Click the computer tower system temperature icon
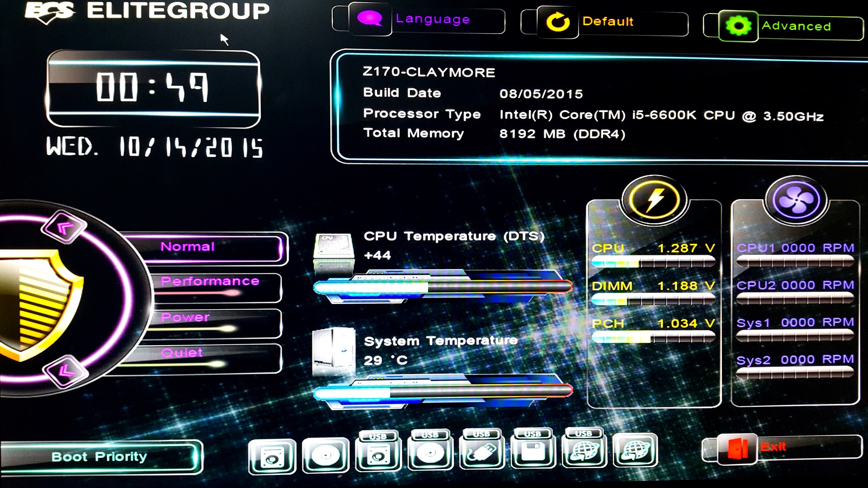This screenshot has width=868, height=488. coord(334,352)
